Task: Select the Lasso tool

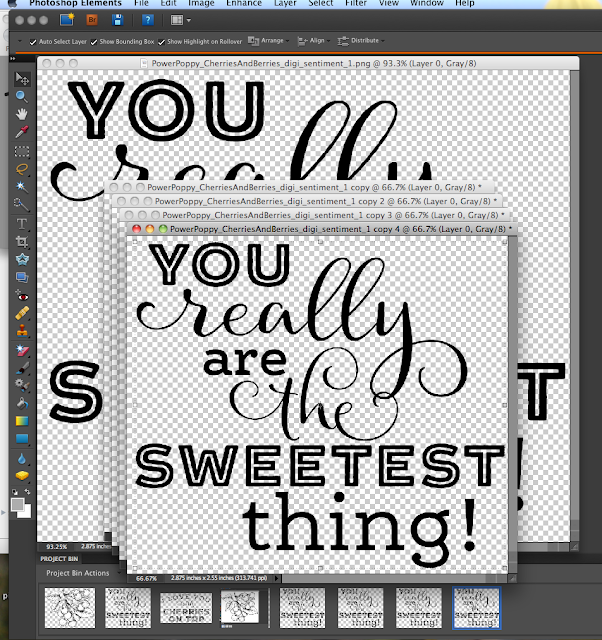Action: click(x=22, y=169)
